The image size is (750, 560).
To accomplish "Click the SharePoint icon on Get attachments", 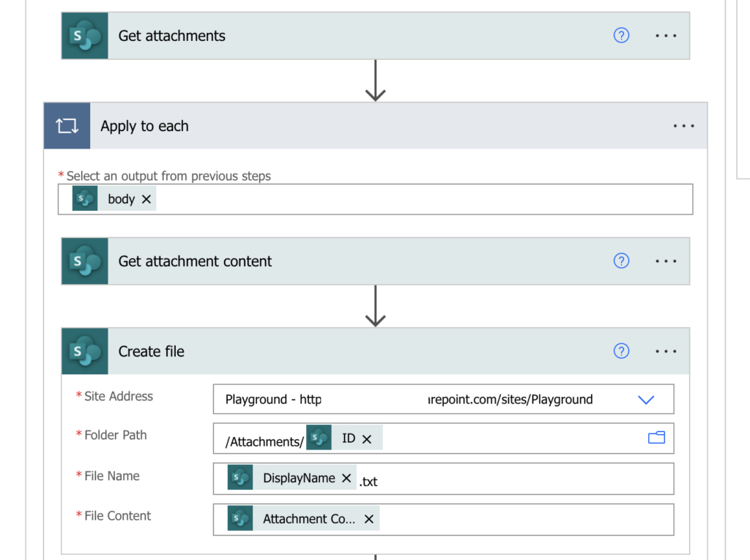I will pyautogui.click(x=85, y=36).
